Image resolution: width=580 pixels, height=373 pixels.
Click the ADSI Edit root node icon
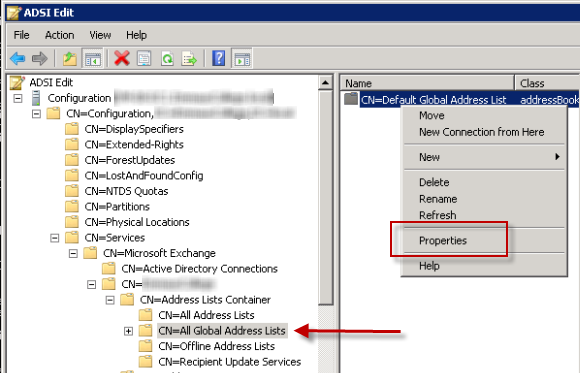pyautogui.click(x=17, y=83)
